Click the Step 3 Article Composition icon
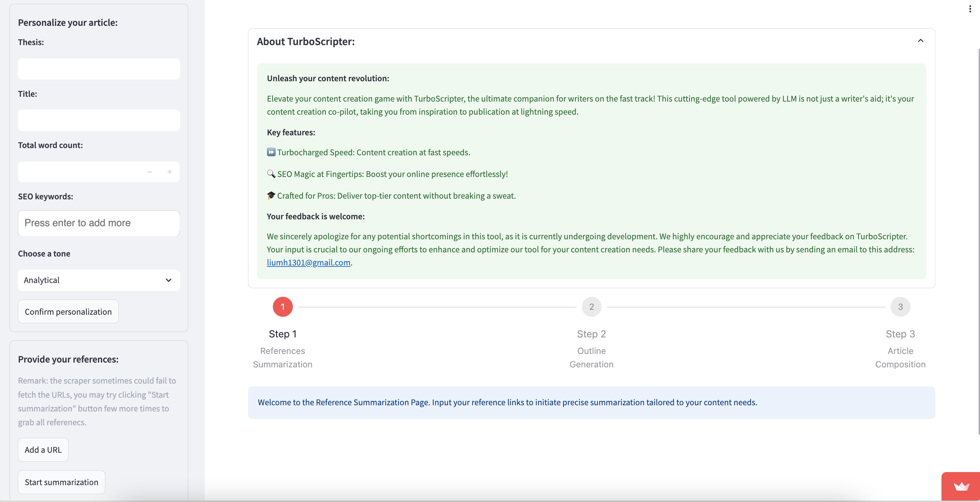The height and width of the screenshot is (502, 980). click(x=900, y=306)
